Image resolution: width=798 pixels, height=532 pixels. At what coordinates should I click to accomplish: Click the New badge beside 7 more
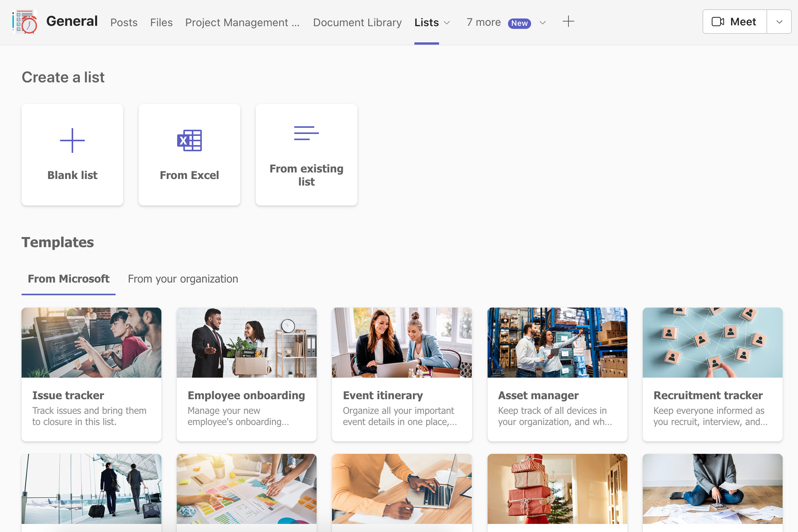click(x=519, y=23)
